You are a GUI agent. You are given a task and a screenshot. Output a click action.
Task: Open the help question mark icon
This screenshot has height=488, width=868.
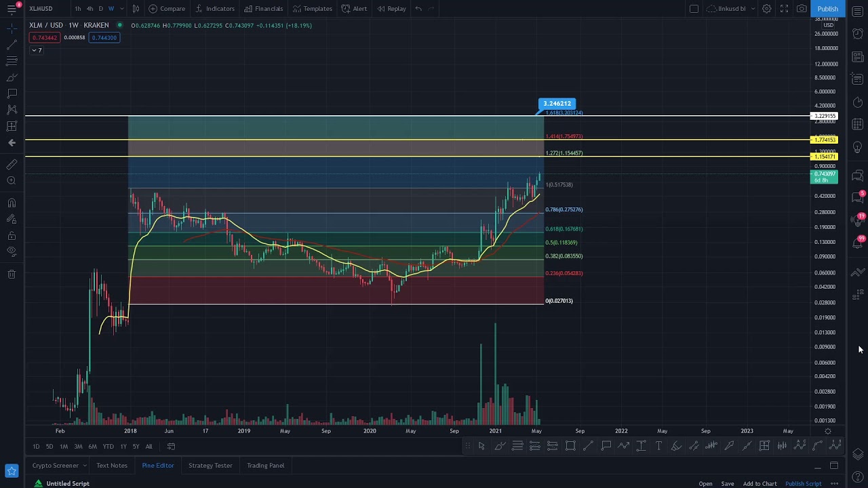coord(858,478)
